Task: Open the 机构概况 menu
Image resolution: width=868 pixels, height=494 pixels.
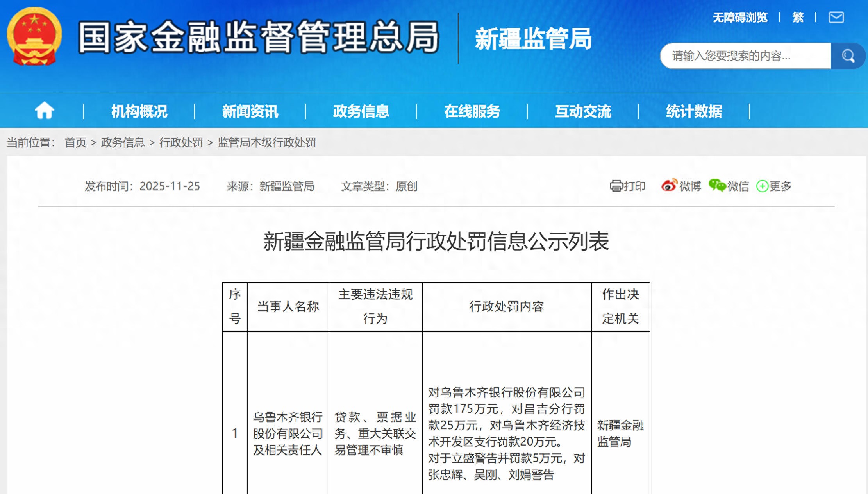Action: (x=139, y=111)
